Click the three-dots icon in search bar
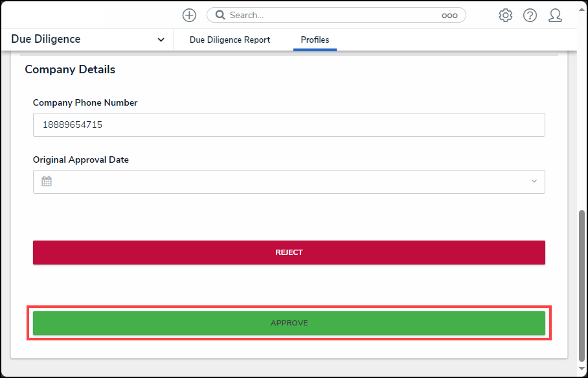Image resolution: width=588 pixels, height=378 pixels. pos(449,16)
